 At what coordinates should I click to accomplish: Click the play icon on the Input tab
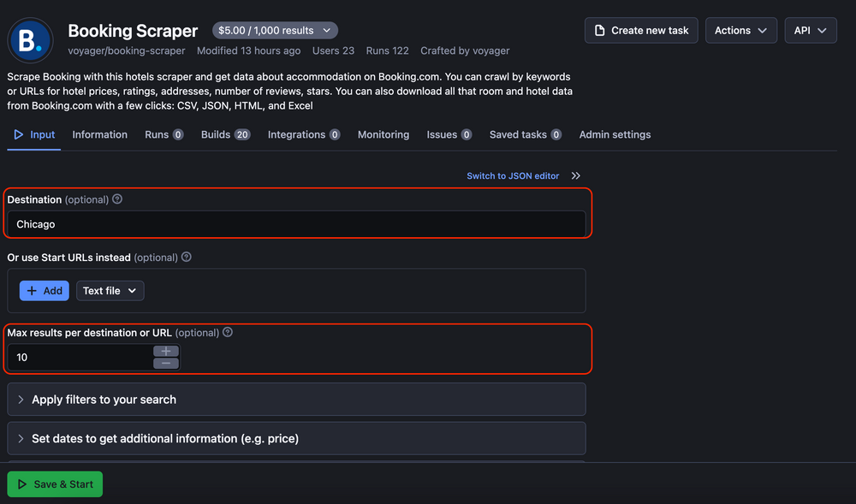click(x=16, y=133)
